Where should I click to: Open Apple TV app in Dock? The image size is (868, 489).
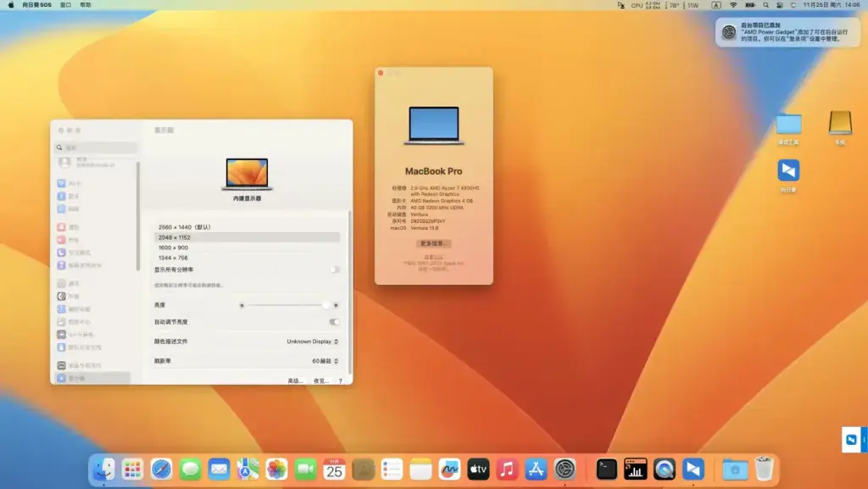pyautogui.click(x=478, y=470)
